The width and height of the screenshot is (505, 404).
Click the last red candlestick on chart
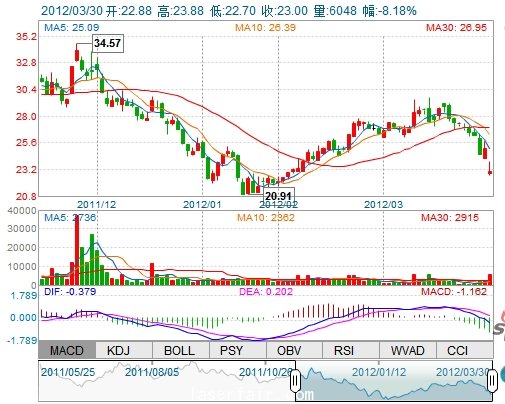(490, 168)
